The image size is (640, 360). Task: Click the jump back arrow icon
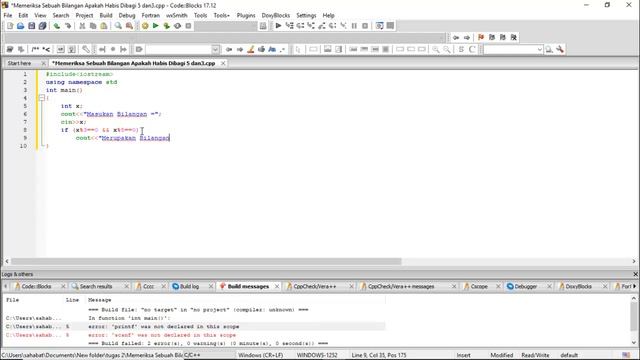tap(456, 37)
